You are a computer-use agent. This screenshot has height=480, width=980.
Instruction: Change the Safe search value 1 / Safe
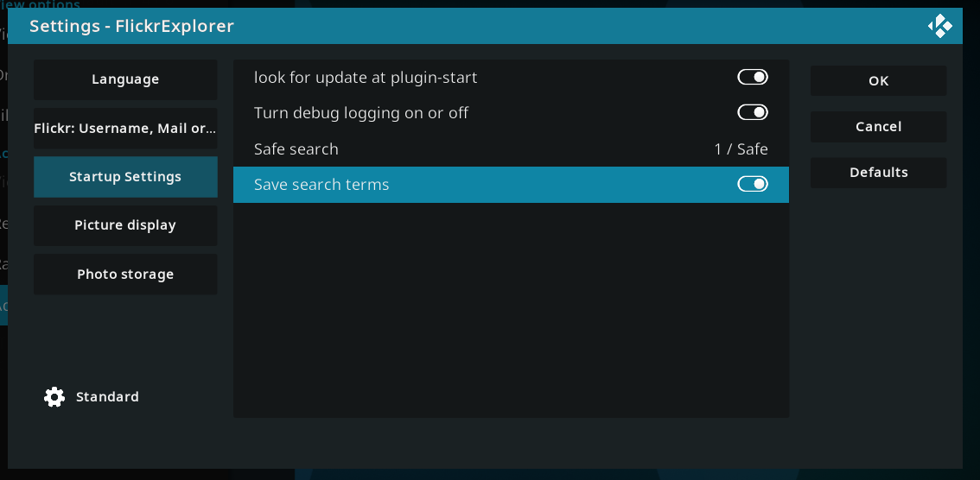[x=741, y=149]
